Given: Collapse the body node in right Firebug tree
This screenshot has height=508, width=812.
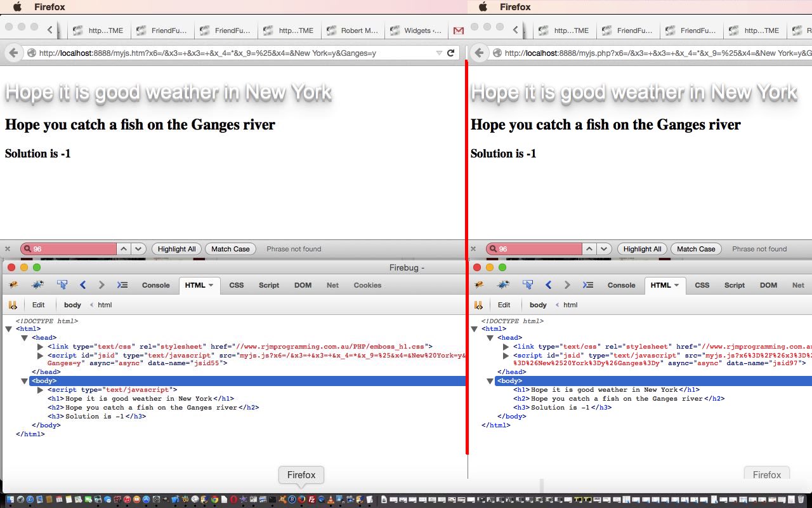Looking at the screenshot, I should (x=490, y=381).
